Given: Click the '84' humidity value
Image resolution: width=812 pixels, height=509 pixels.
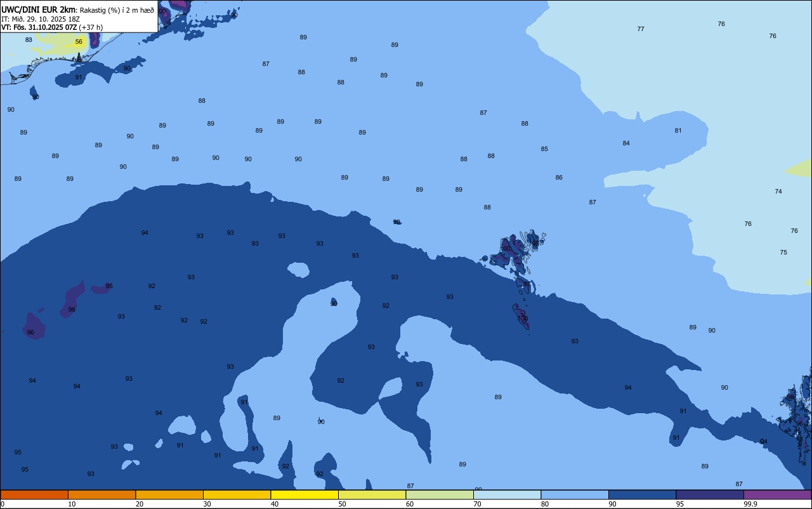Looking at the screenshot, I should coord(626,143).
